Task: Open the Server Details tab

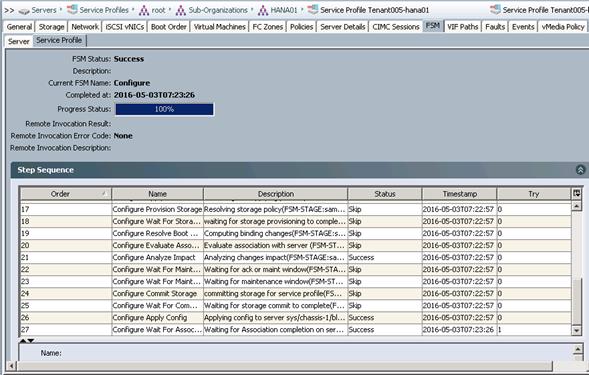Action: click(x=343, y=27)
